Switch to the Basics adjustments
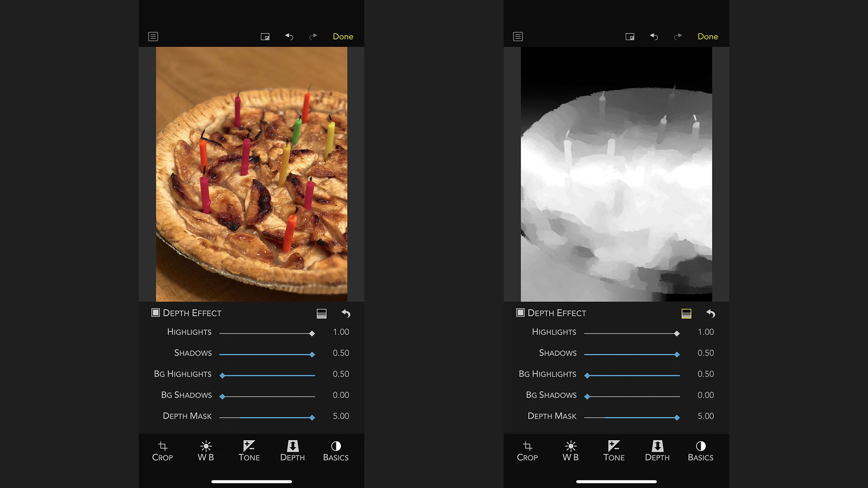The width and height of the screenshot is (868, 488). [x=335, y=450]
